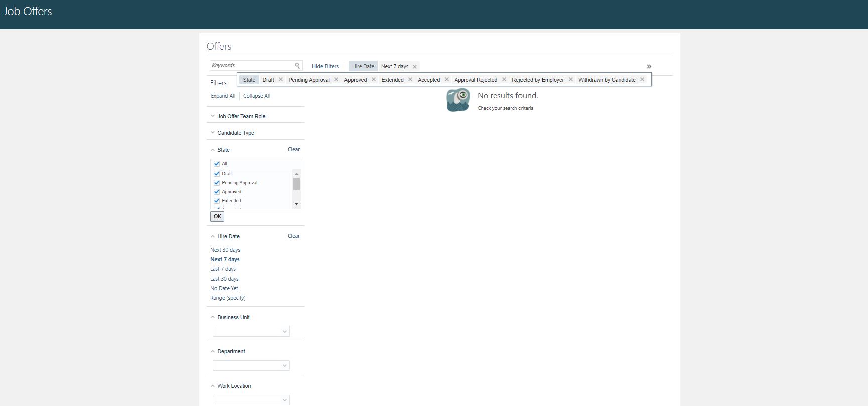Uncheck the Pending Approval checkbox
868x406 pixels.
(217, 183)
